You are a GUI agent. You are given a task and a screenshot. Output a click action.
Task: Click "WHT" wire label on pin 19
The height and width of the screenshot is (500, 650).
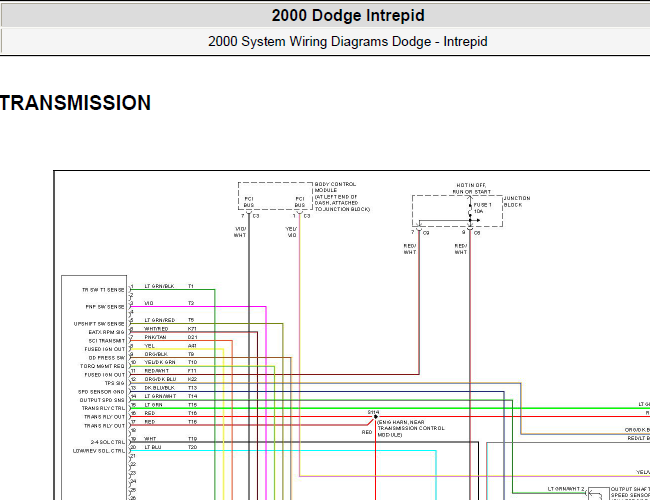pos(150,439)
